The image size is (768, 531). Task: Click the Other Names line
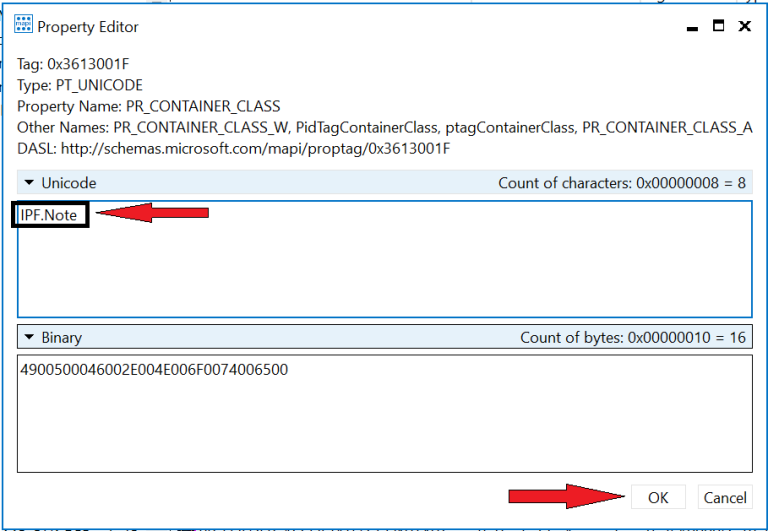tap(384, 127)
